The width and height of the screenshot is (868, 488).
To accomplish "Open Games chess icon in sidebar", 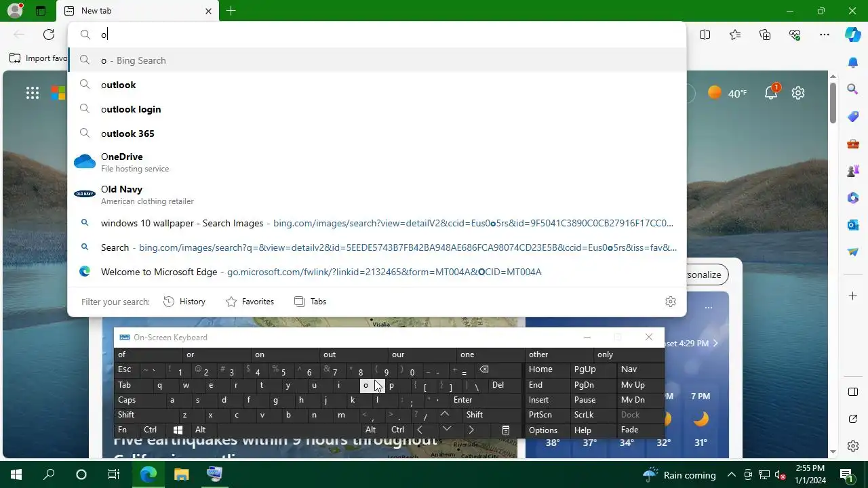I will pos(853,171).
